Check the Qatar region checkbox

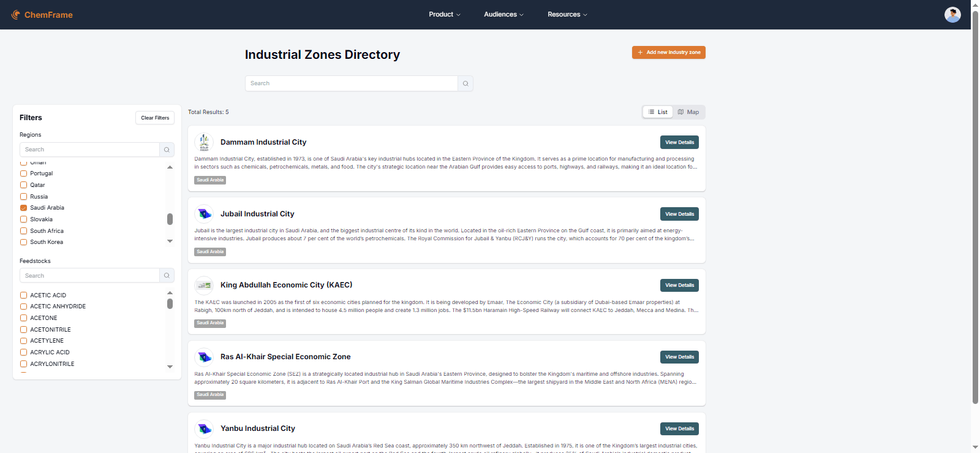(x=23, y=185)
